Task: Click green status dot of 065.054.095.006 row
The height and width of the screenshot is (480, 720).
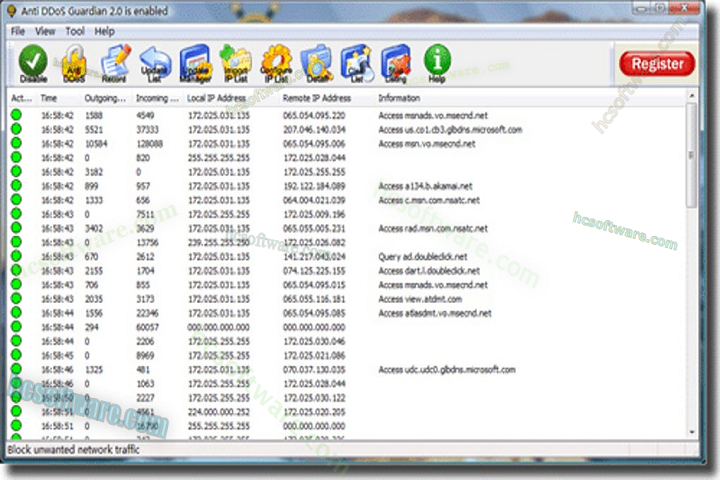Action: [16, 143]
